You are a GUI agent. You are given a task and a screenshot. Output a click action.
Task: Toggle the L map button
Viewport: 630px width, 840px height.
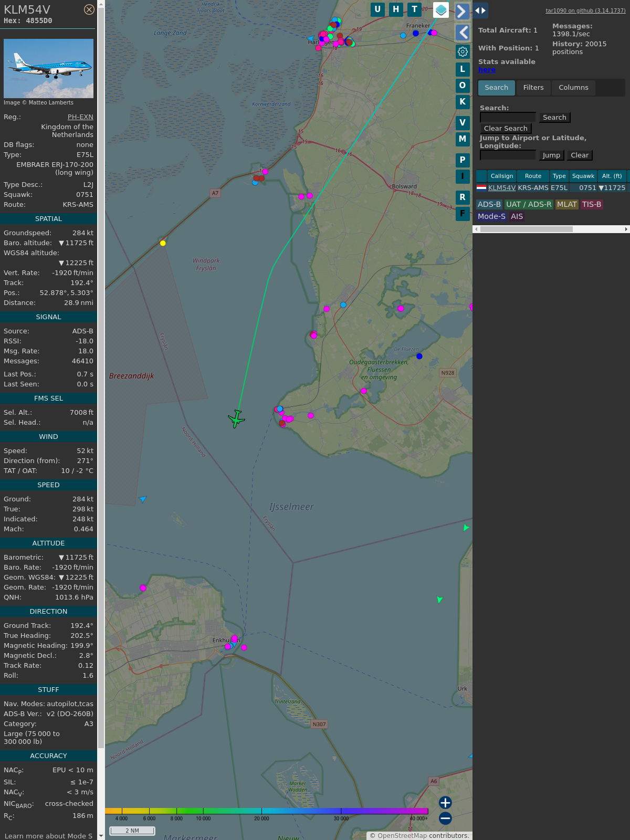pyautogui.click(x=463, y=69)
